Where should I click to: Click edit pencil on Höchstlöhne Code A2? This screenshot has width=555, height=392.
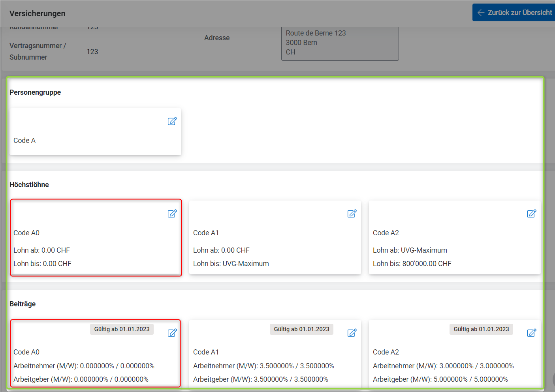pos(532,214)
